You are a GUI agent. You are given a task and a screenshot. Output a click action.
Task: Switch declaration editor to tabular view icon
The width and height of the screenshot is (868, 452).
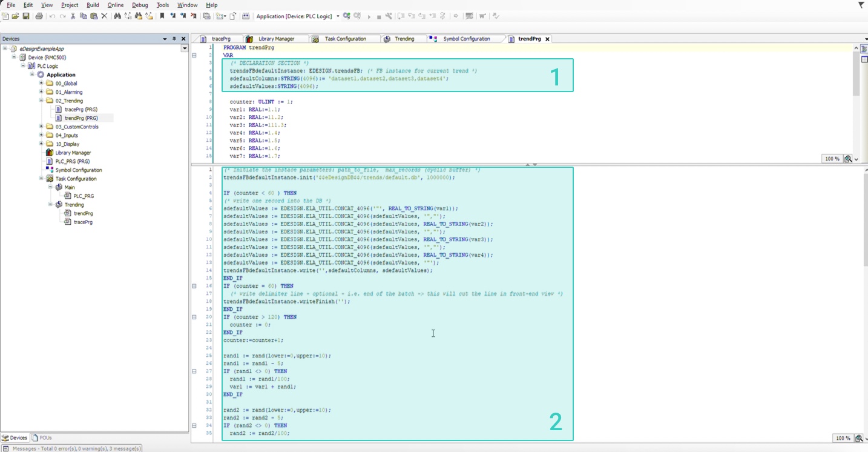pyautogui.click(x=864, y=59)
